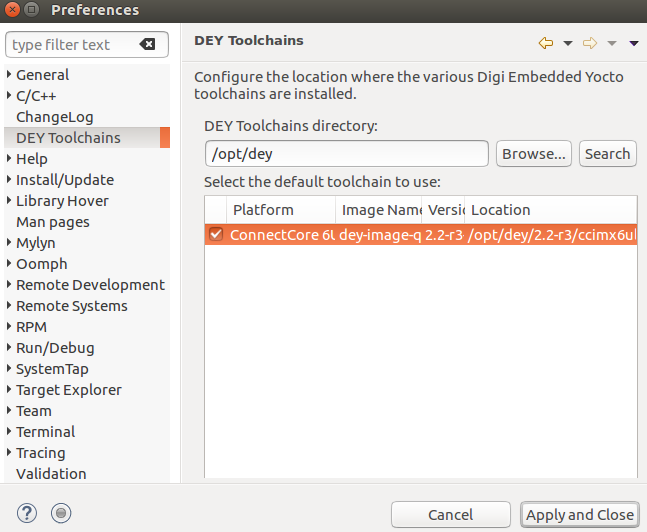Click the Cancel button
The image size is (647, 532).
[451, 515]
